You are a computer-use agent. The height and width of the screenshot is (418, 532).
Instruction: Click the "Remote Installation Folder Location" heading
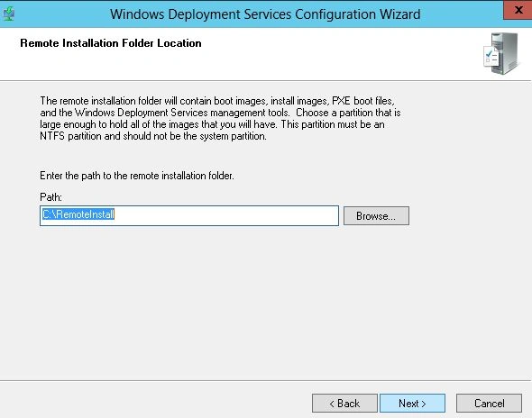[x=111, y=43]
